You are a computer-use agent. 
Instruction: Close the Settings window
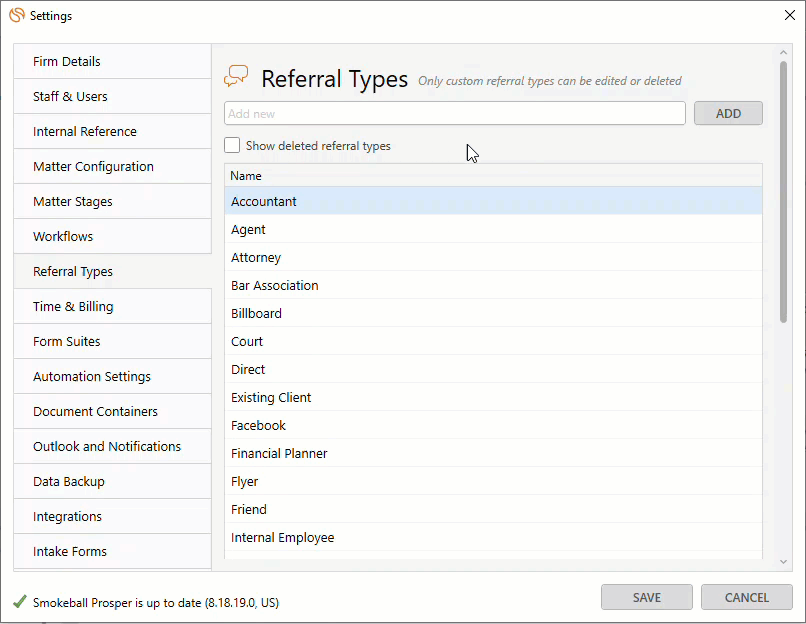click(x=787, y=15)
